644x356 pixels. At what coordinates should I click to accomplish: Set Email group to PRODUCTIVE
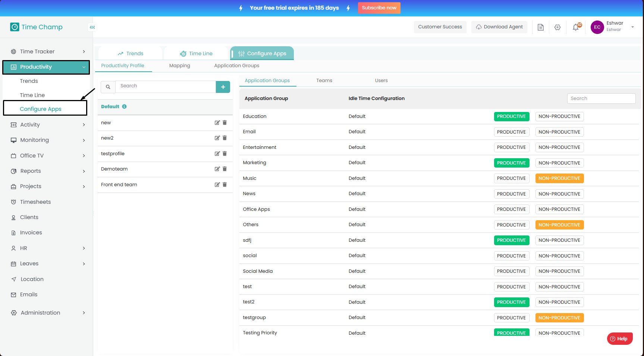pyautogui.click(x=511, y=132)
